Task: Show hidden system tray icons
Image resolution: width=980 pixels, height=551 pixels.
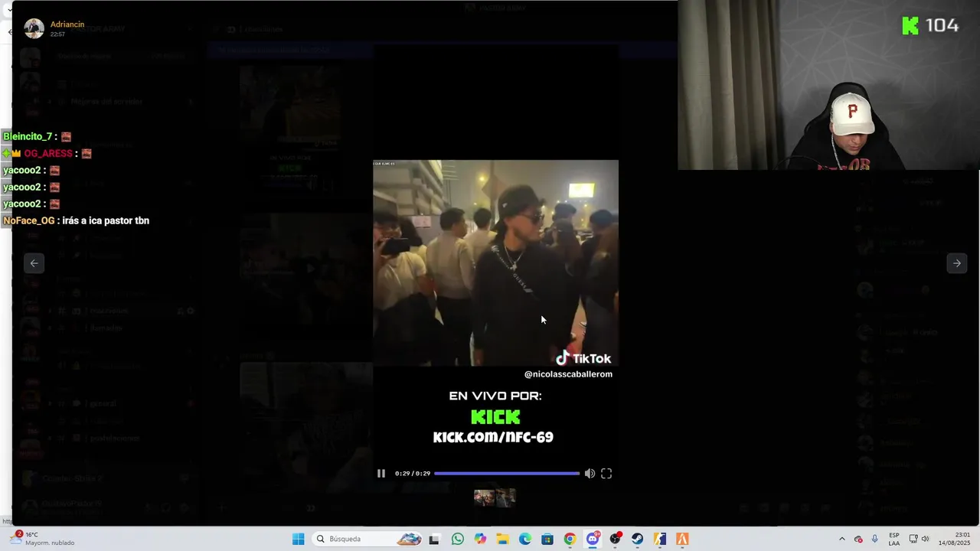Action: pos(842,539)
